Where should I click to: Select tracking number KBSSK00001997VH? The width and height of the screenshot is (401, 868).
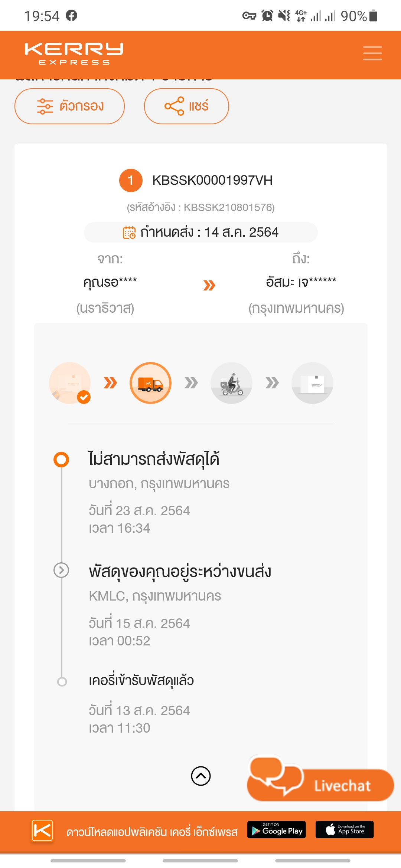212,180
